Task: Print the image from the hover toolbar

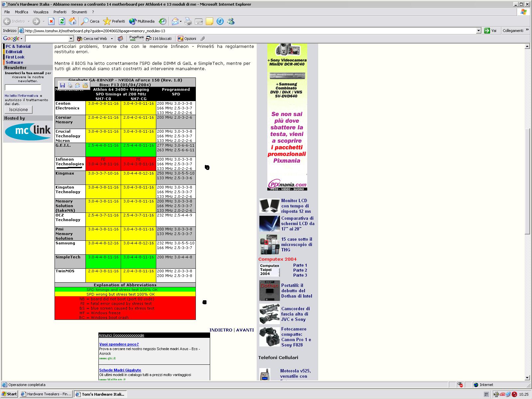Action: click(x=70, y=85)
